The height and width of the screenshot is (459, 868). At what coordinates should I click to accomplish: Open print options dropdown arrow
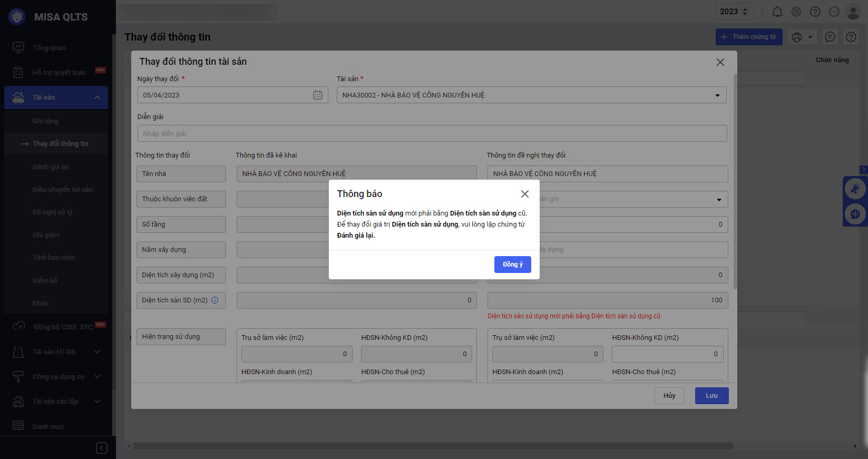click(810, 37)
